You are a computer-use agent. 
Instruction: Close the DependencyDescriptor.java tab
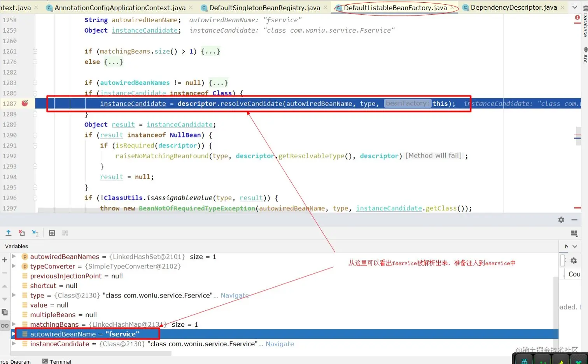tap(562, 7)
